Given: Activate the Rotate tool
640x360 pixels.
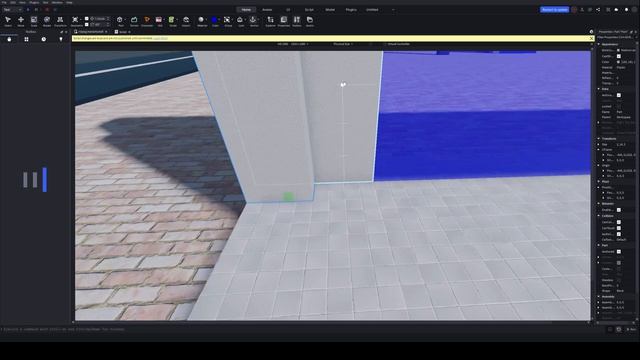Looking at the screenshot, I should click(x=47, y=21).
